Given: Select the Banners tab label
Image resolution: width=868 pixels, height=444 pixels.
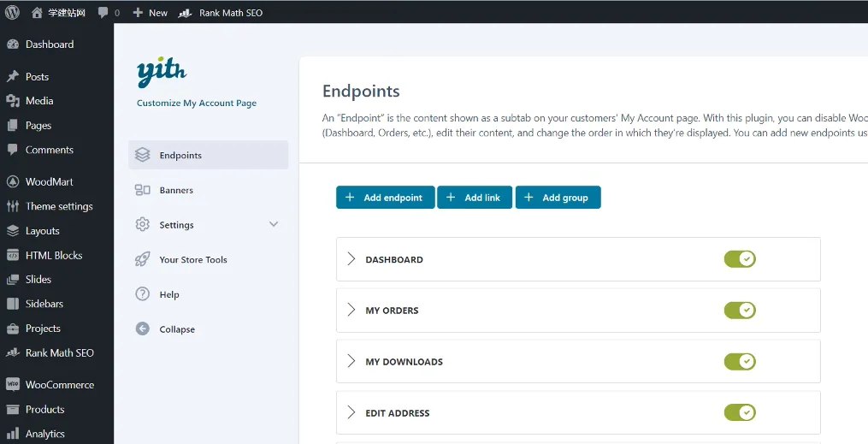Looking at the screenshot, I should pos(176,190).
